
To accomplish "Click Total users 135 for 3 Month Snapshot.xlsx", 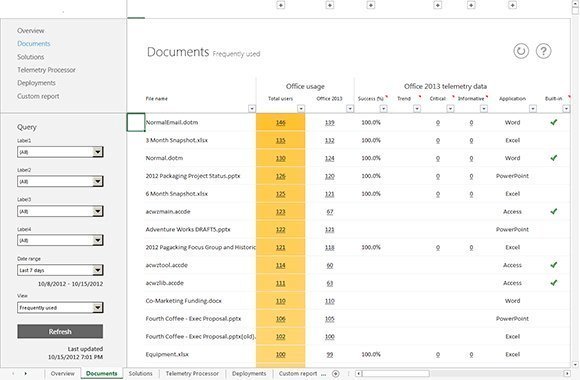I will click(x=281, y=140).
